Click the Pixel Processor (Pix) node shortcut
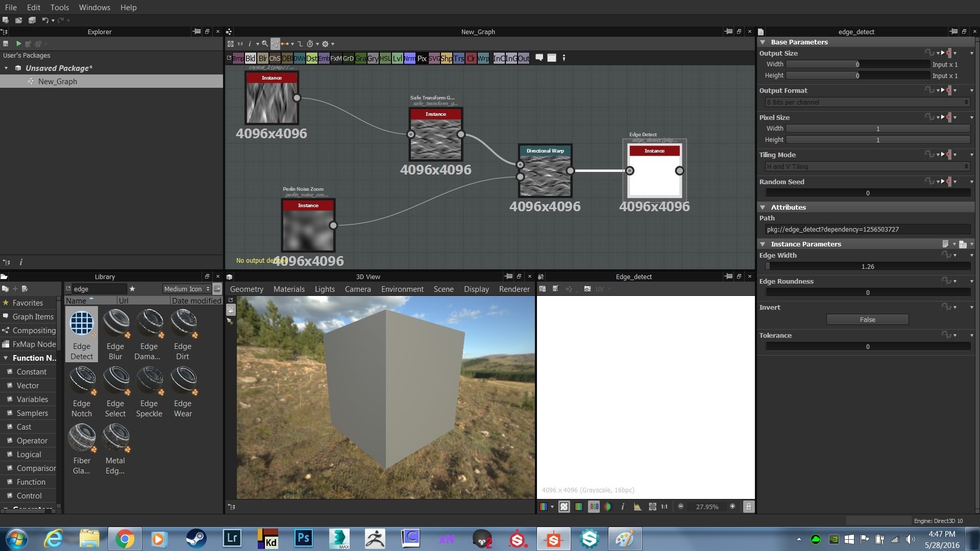This screenshot has height=551, width=980. (x=422, y=58)
